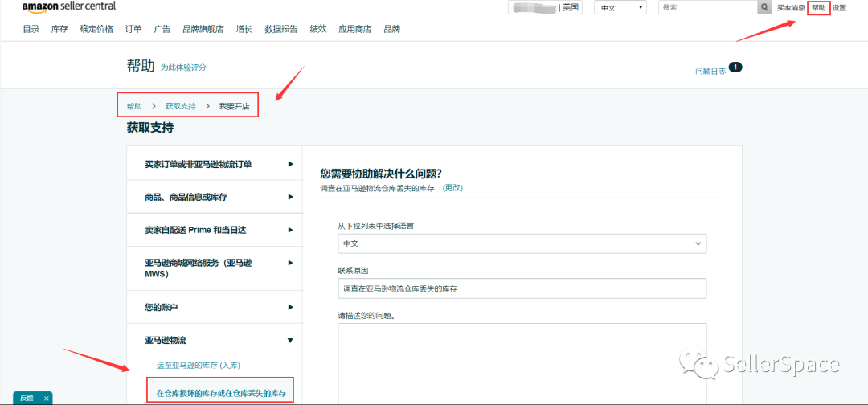The width and height of the screenshot is (868, 405).
Task: Expand 您的账户 section
Action: (x=215, y=307)
